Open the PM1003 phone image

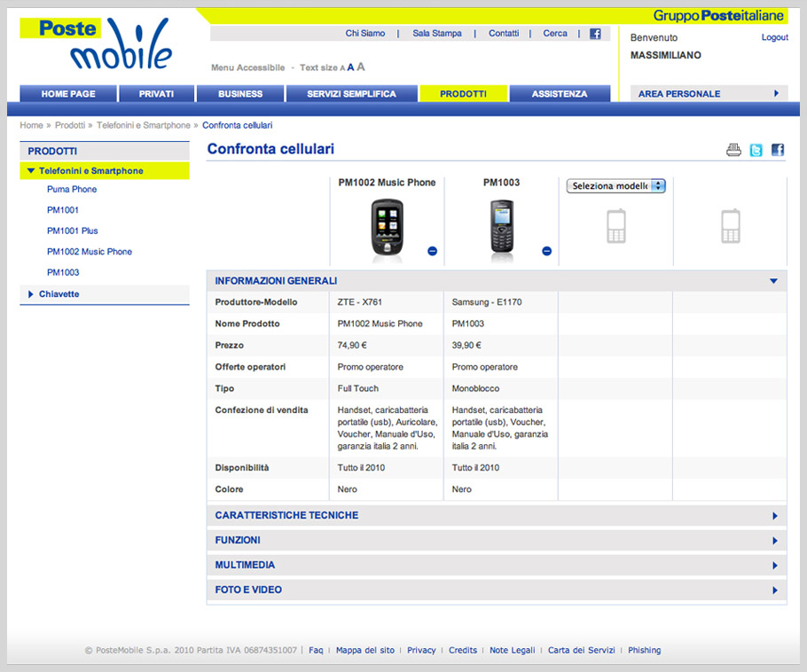502,226
